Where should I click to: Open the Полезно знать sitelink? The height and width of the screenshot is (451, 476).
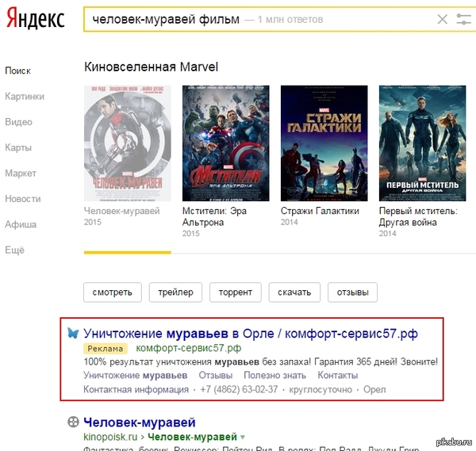point(275,376)
